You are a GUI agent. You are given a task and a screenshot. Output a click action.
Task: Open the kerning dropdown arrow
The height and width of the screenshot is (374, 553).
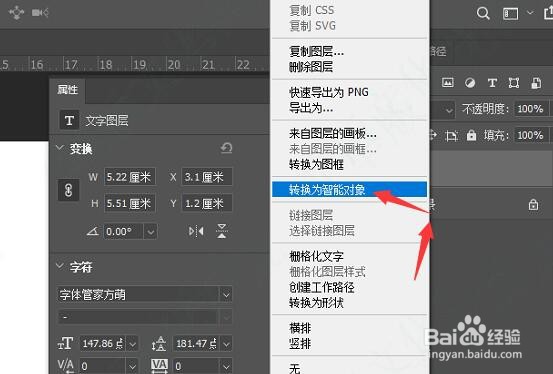pyautogui.click(x=132, y=366)
